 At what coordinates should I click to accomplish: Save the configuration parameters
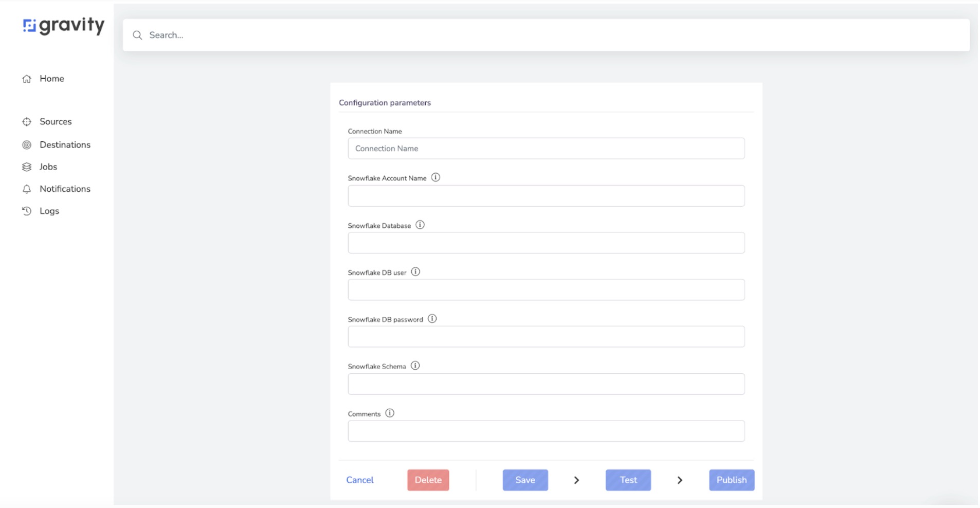tap(525, 480)
